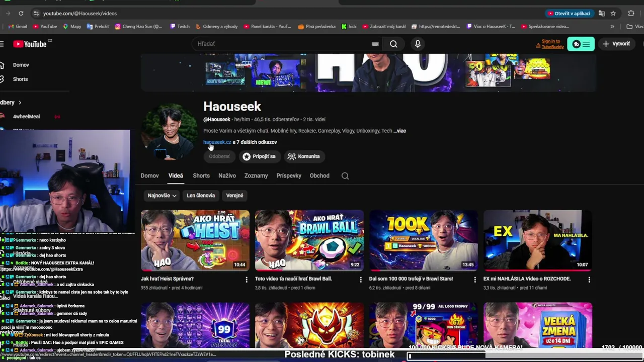Click Otvoriť v aplikácii button
644x362 pixels.
(x=569, y=13)
